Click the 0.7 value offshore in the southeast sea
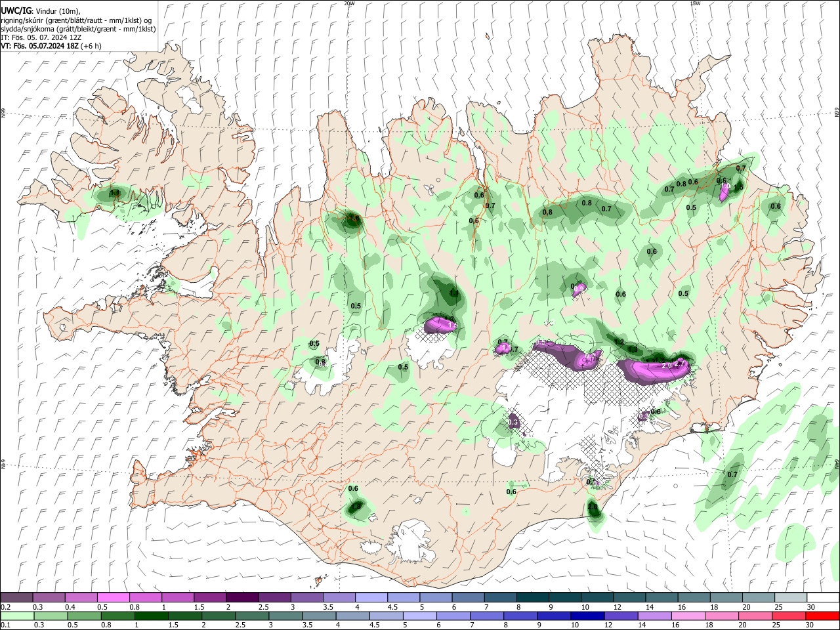The height and width of the screenshot is (630, 840). point(732,474)
